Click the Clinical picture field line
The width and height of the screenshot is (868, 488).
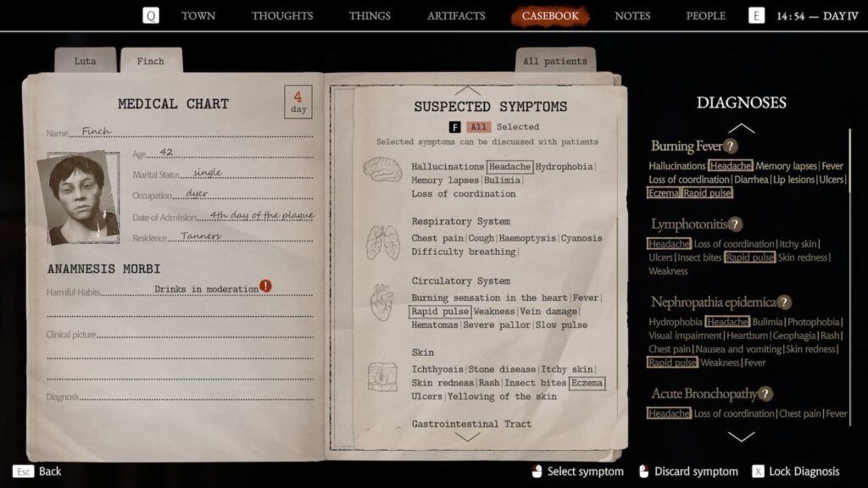[x=180, y=334]
